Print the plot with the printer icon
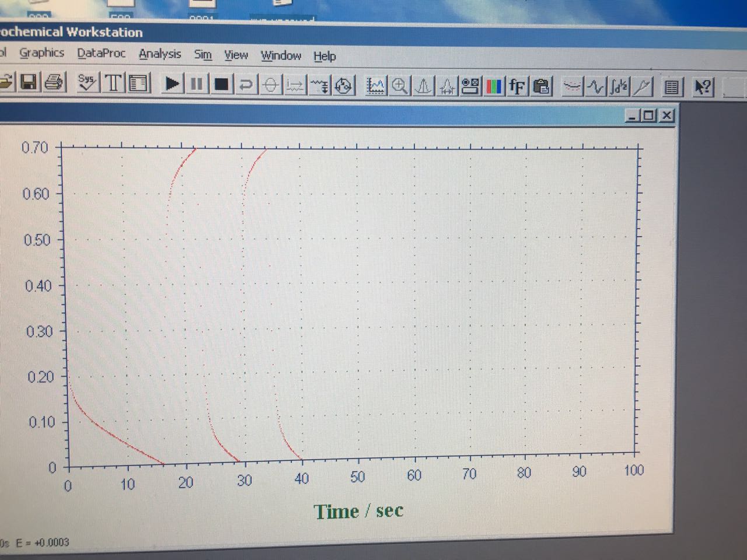This screenshot has width=747, height=560. point(54,82)
